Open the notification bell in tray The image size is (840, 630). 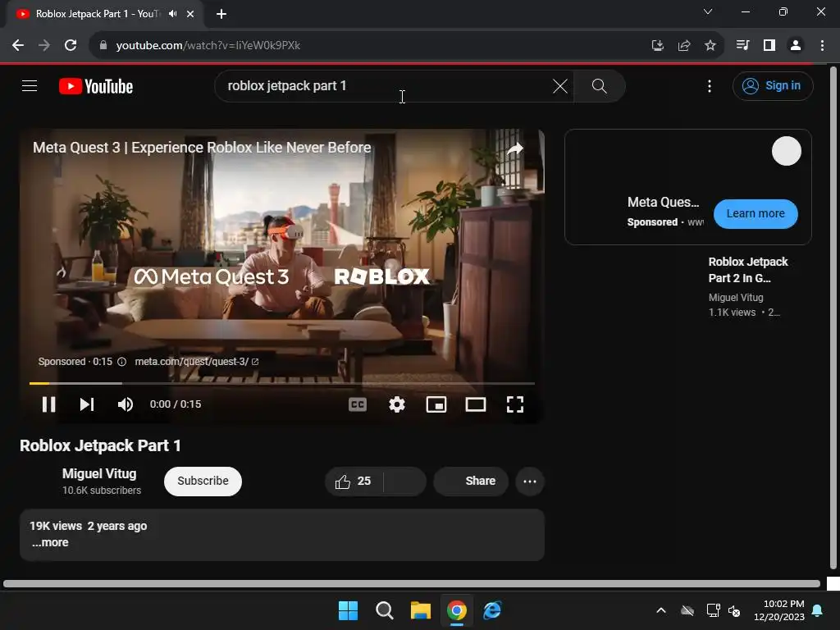[x=818, y=610]
